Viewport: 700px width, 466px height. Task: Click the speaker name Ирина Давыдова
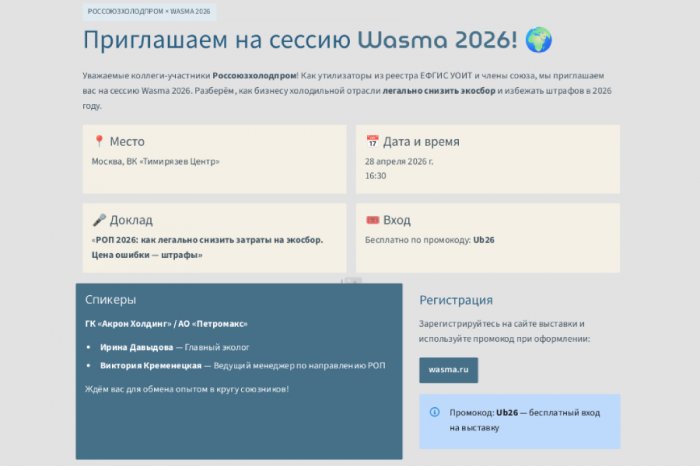point(136,347)
